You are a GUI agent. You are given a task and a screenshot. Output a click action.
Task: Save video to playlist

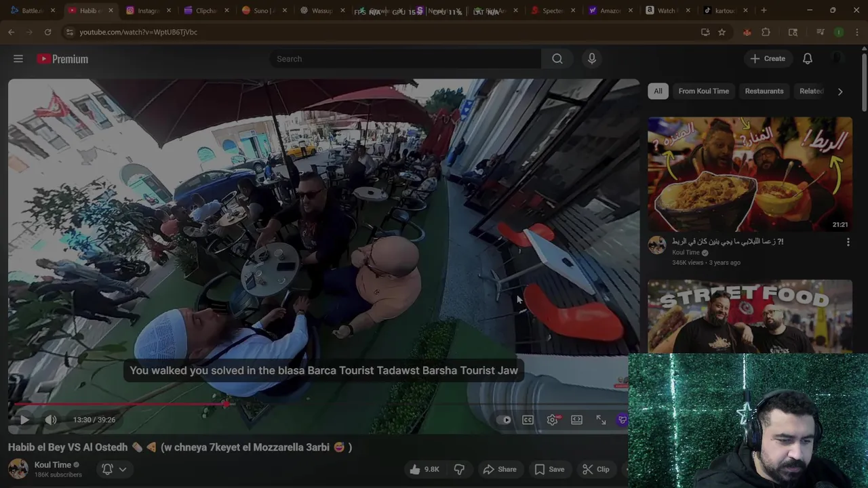click(549, 469)
